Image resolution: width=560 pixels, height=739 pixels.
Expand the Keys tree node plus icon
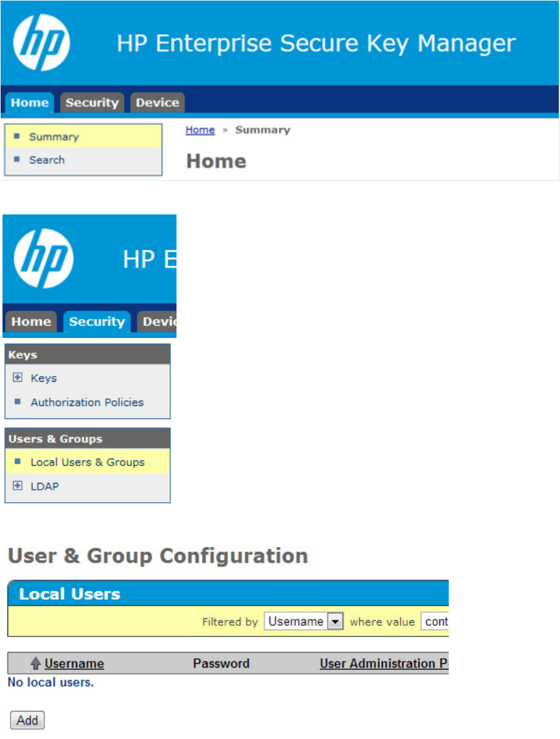pyautogui.click(x=17, y=377)
